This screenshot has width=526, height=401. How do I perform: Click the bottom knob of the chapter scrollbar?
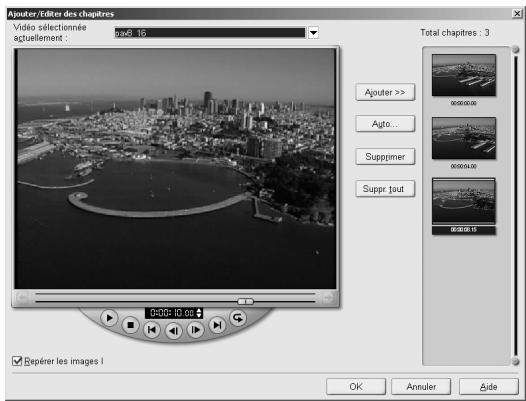click(x=516, y=361)
